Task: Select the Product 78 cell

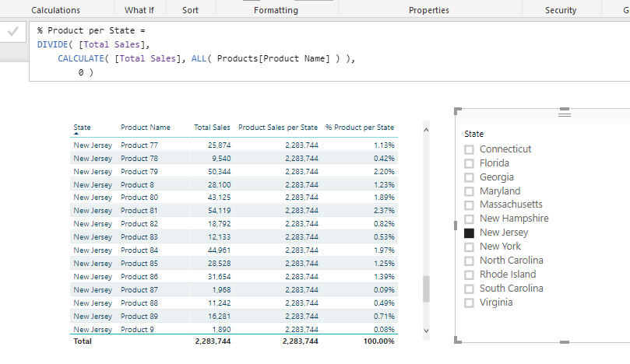Action: point(139,158)
